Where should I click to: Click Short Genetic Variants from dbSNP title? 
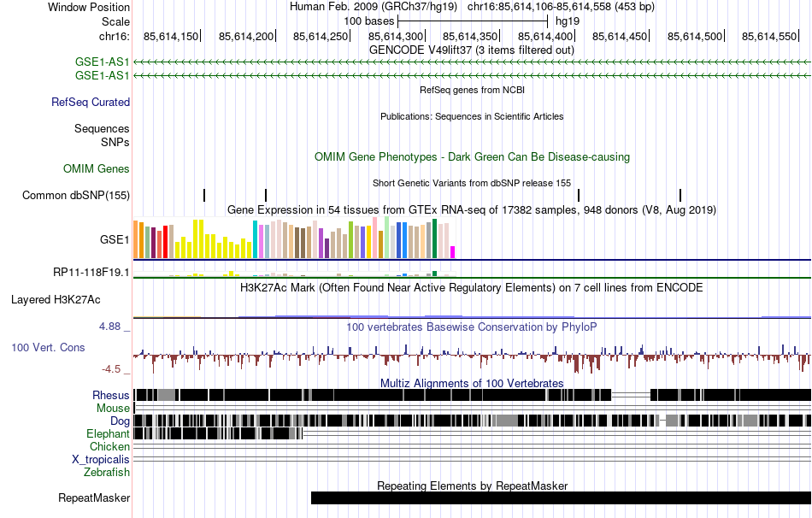click(x=472, y=183)
